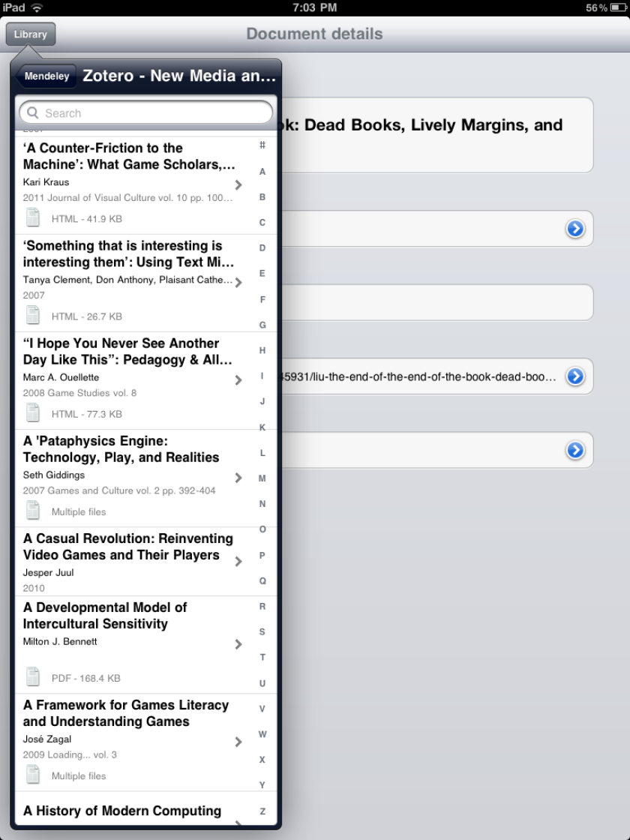Tap the bottom blue disclosure arrow on the right
Screen dimensions: 630x840
coord(575,450)
